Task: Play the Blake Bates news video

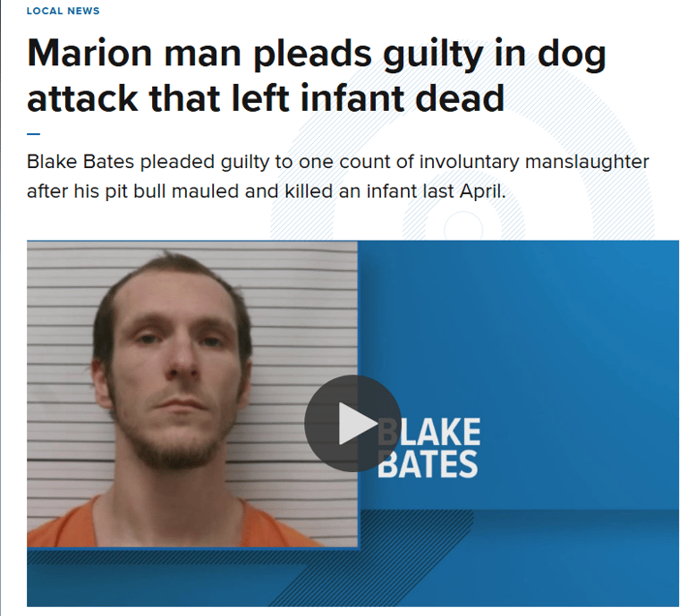Action: coord(352,424)
